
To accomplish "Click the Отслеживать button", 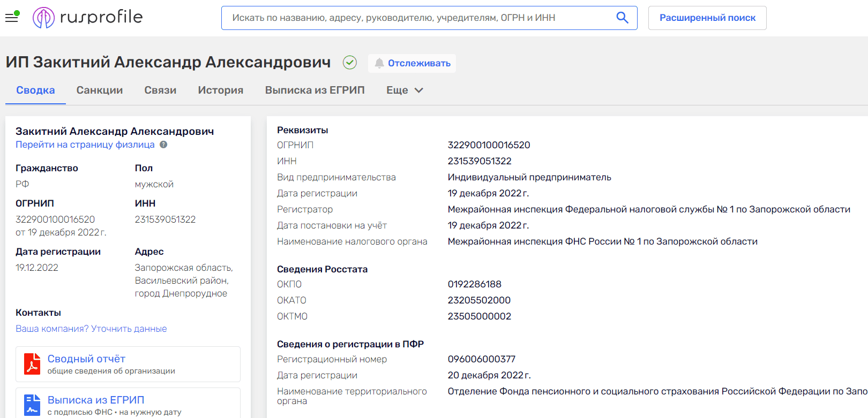I will click(412, 63).
